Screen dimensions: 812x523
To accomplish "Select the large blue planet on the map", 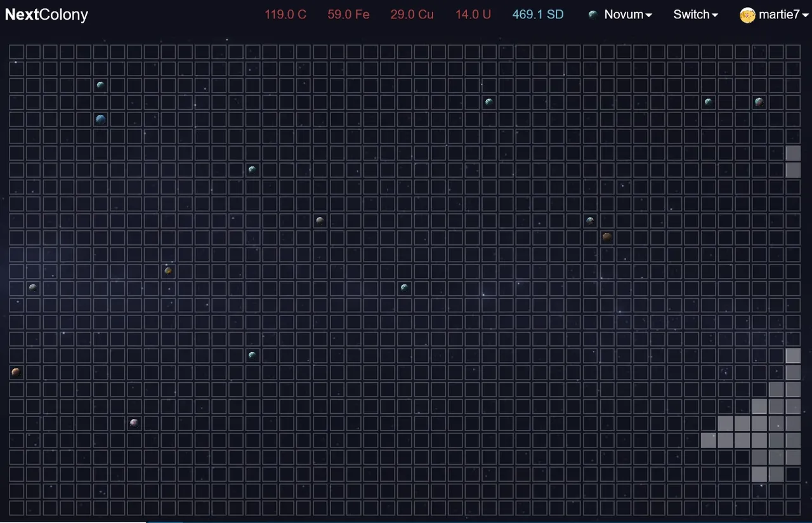I will pos(101,119).
